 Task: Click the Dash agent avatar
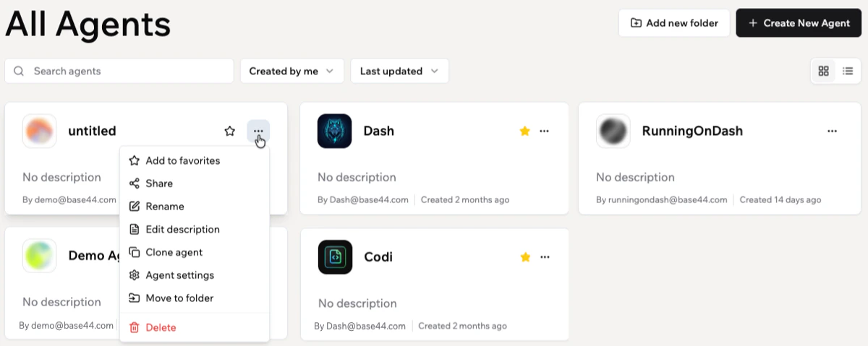(x=335, y=131)
